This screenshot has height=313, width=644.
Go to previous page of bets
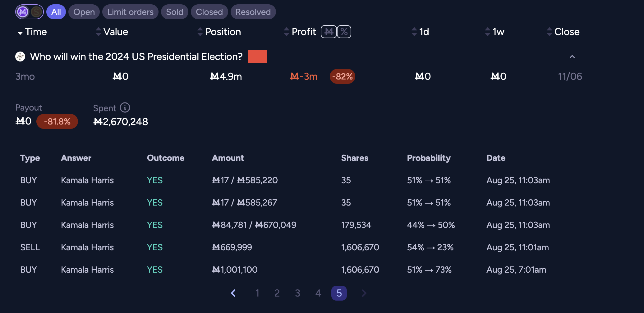[x=233, y=293]
